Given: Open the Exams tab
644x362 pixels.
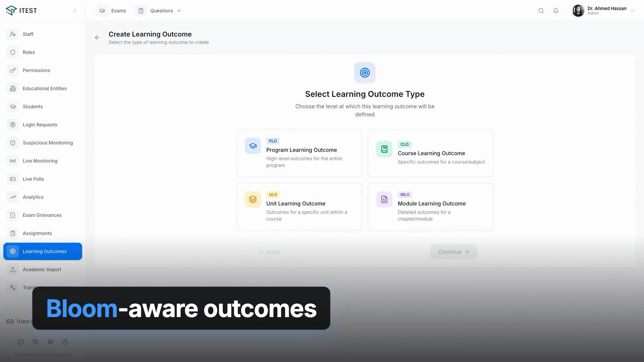Looking at the screenshot, I should click(111, 11).
